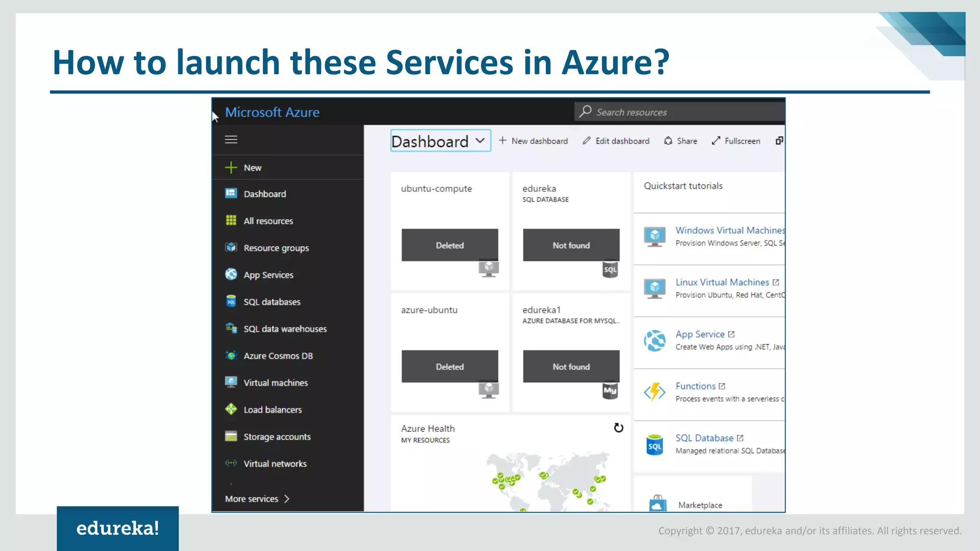Open Linux Virtual Machines tutorial link
This screenshot has width=980, height=551.
(722, 282)
